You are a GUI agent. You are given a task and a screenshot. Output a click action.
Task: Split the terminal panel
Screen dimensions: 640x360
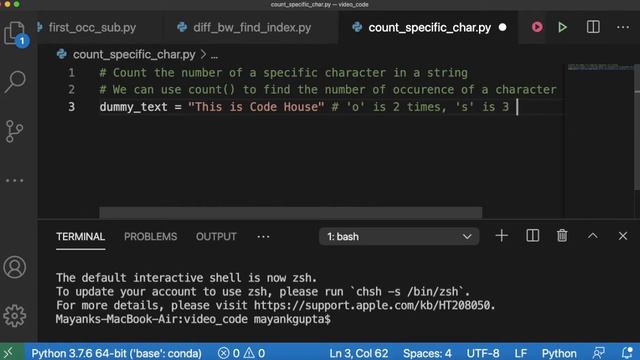click(x=533, y=236)
